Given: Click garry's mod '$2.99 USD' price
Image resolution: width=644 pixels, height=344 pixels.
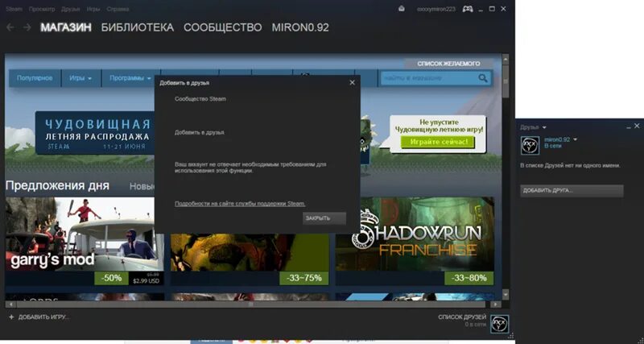Looking at the screenshot, I should pos(146,281).
